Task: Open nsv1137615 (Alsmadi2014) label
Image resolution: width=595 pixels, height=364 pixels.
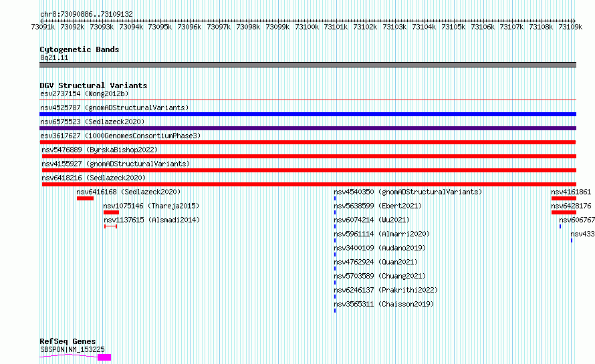Action: 152,220
